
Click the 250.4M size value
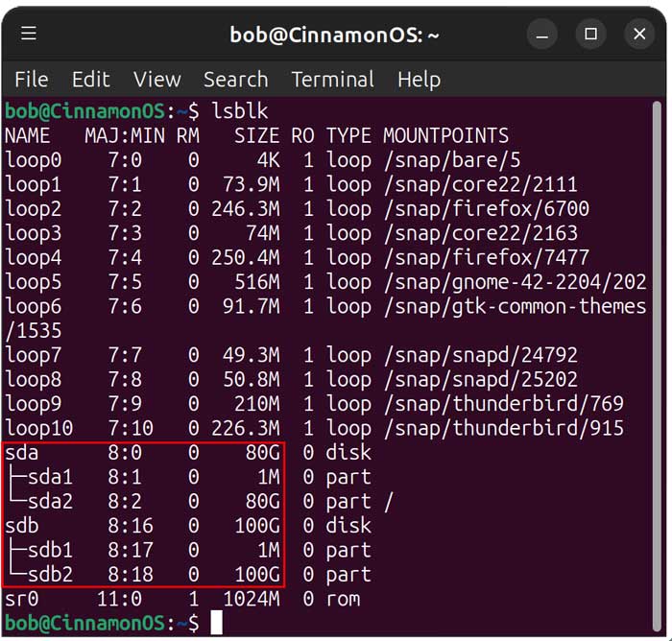point(246,258)
